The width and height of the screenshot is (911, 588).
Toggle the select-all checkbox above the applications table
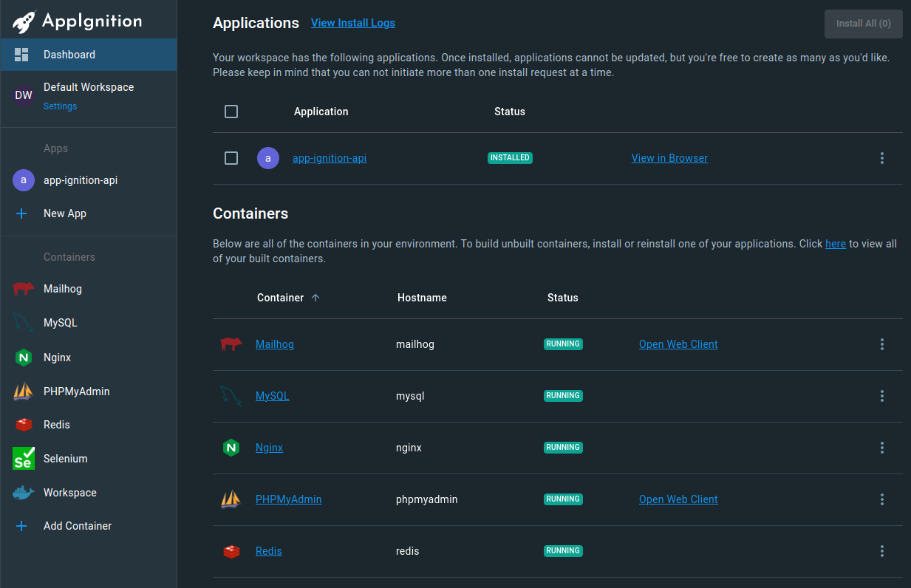click(x=231, y=111)
